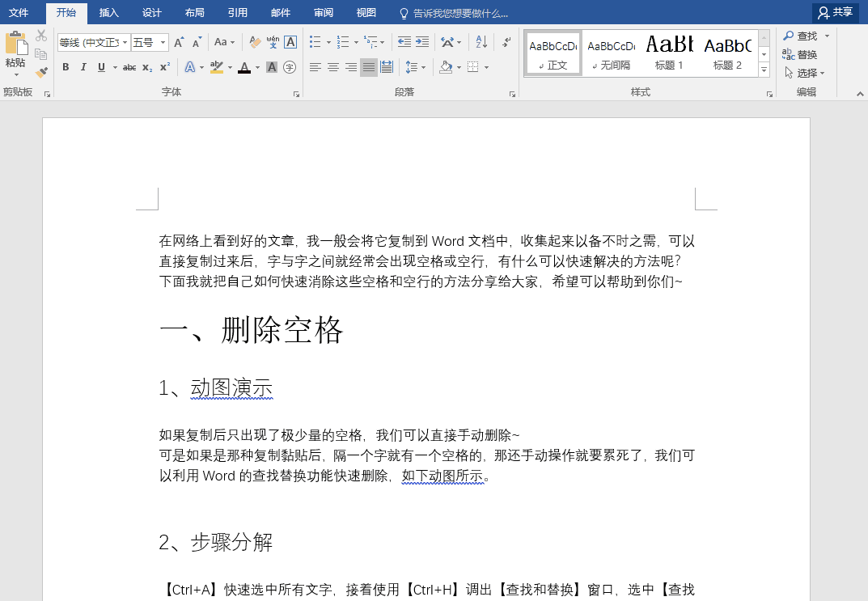Toggle underline formatting

click(101, 67)
